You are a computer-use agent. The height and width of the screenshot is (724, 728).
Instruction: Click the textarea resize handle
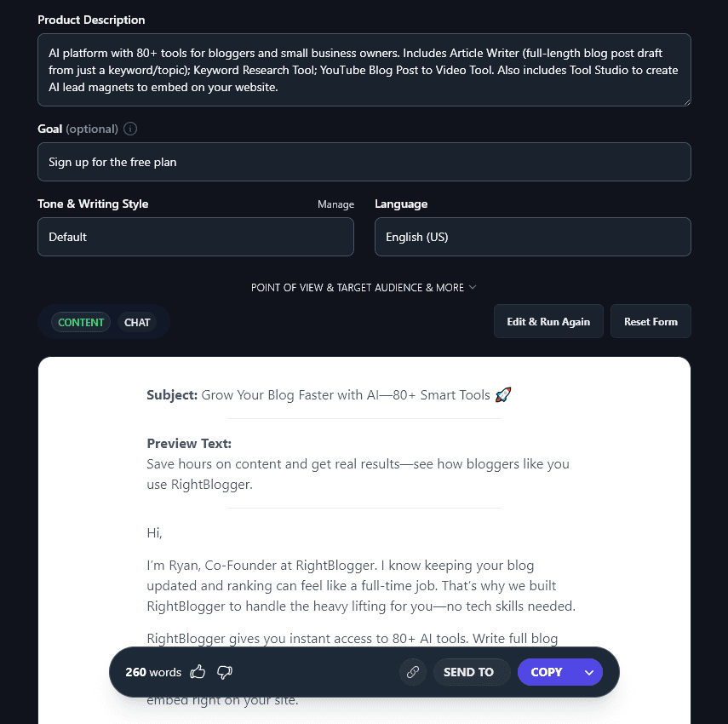[686, 101]
